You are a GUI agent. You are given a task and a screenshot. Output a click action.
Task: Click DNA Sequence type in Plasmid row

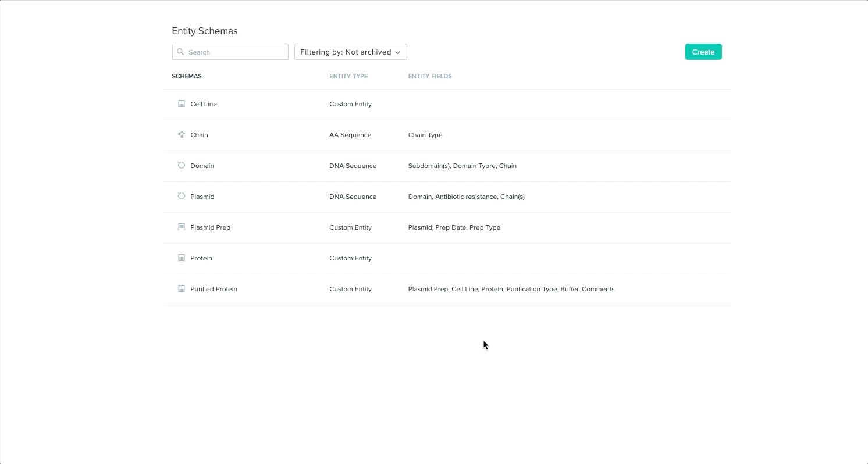coord(353,197)
